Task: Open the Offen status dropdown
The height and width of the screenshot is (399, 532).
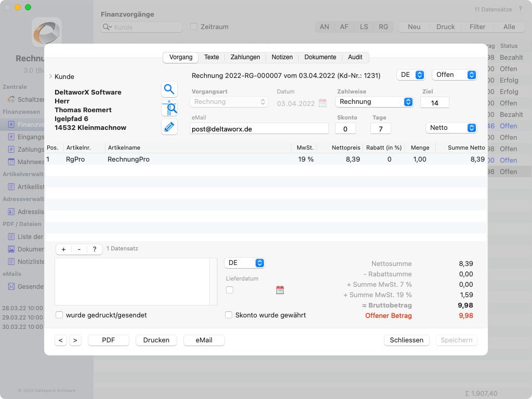Action: 454,75
